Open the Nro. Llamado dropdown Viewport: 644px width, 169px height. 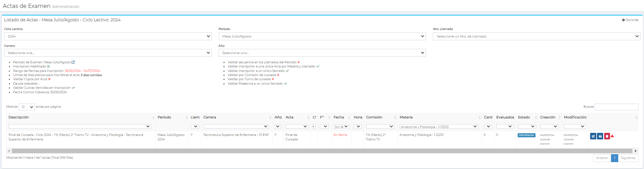tap(537, 36)
